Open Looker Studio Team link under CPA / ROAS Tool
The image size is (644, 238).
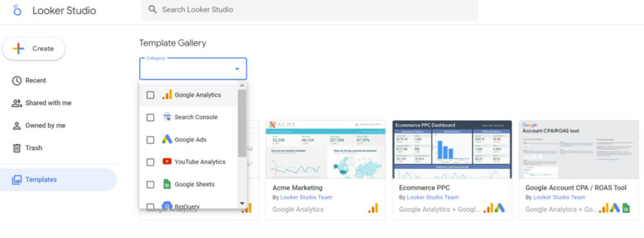559,197
